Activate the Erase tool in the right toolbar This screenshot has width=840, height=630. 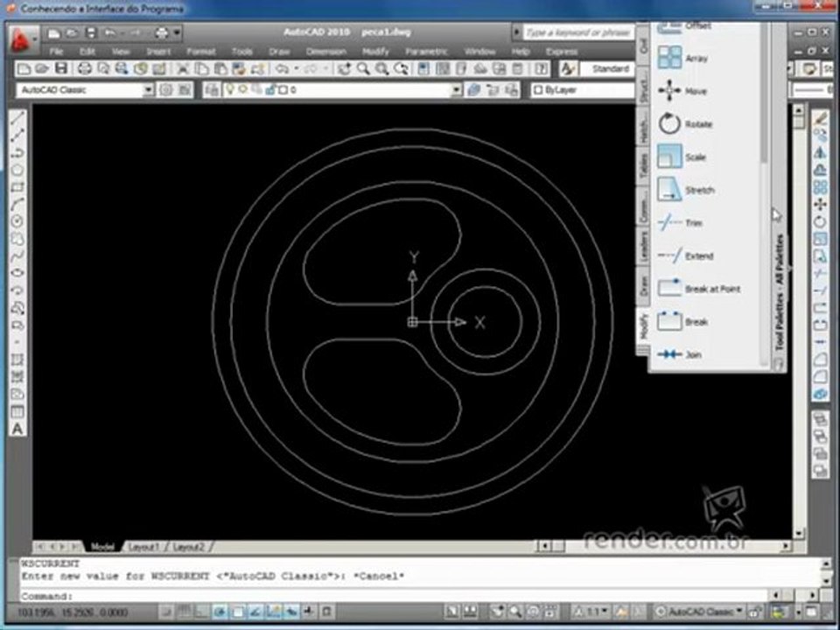(820, 118)
